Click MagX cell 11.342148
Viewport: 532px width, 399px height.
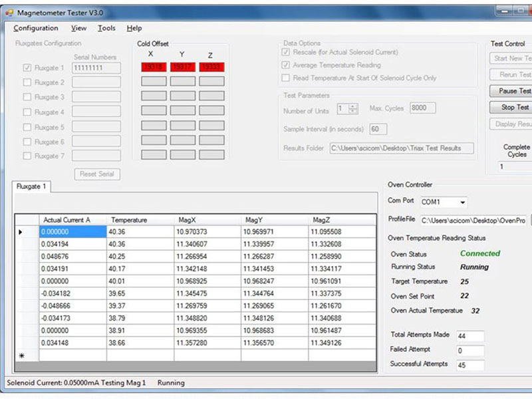pyautogui.click(x=207, y=269)
